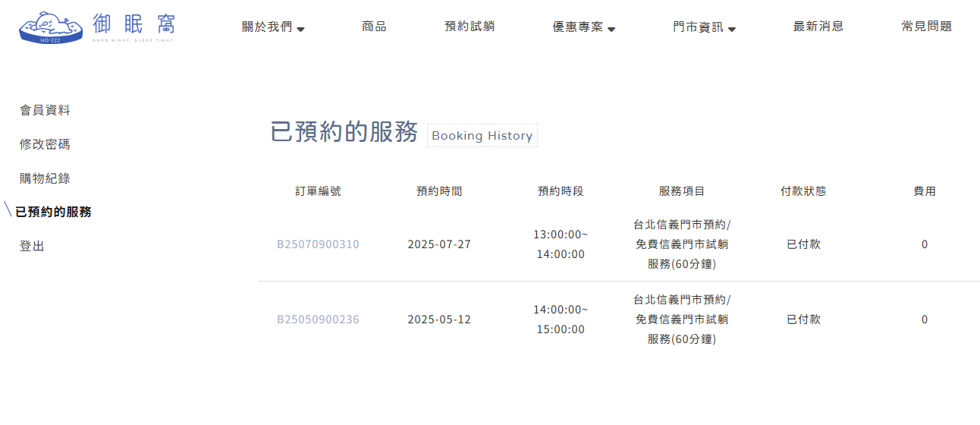Image resolution: width=980 pixels, height=425 pixels.
Task: View 購物紀錄 in the sidebar
Action: pyautogui.click(x=45, y=178)
